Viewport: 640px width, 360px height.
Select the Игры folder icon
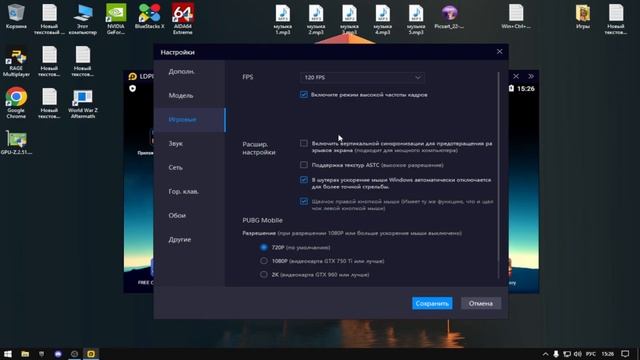point(583,16)
